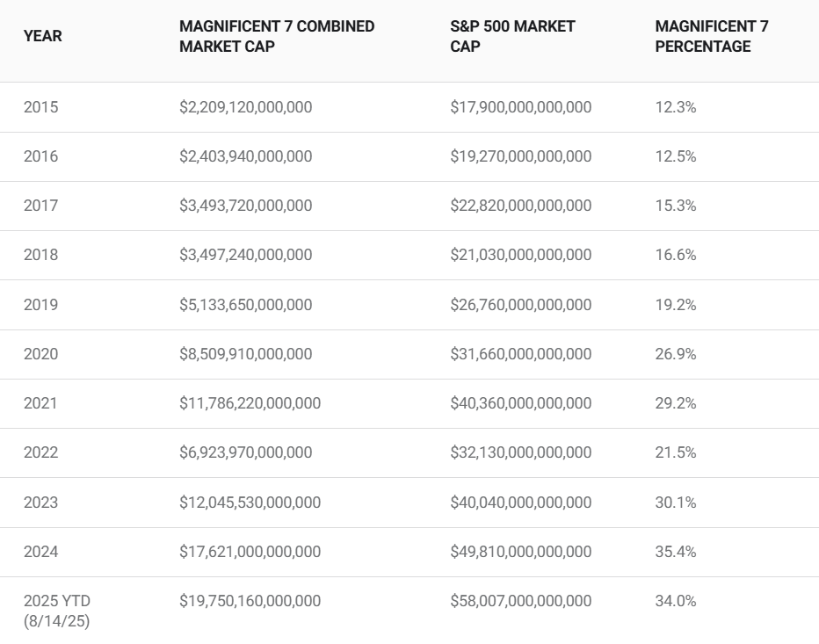
Task: Click the 34.0% percentage value
Action: 676,601
